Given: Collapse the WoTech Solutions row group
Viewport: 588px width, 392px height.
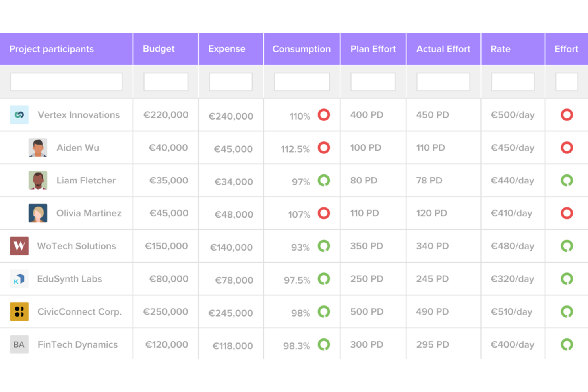Looking at the screenshot, I should [76, 246].
